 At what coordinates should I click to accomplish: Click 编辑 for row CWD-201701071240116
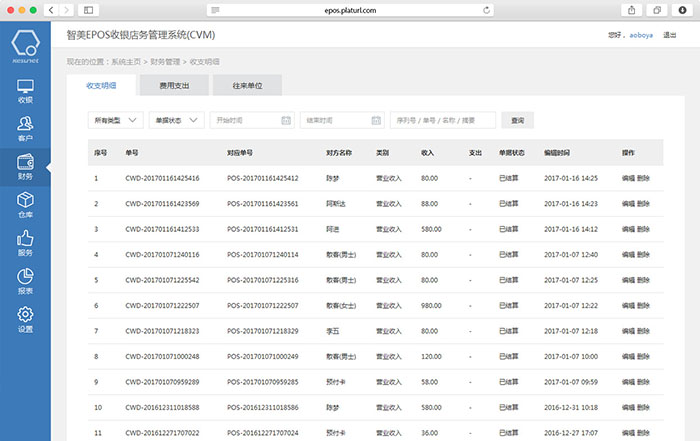click(628, 254)
